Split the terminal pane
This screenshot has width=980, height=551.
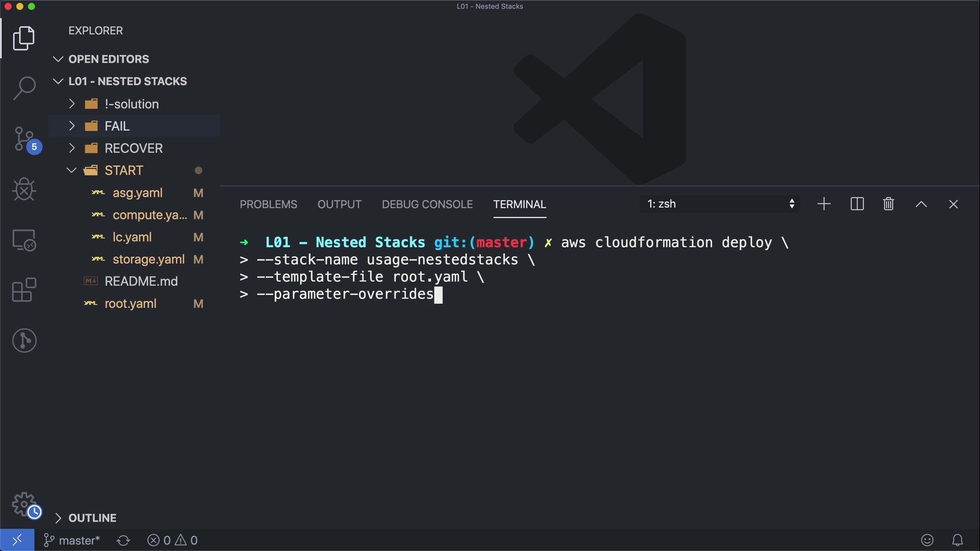click(x=857, y=204)
